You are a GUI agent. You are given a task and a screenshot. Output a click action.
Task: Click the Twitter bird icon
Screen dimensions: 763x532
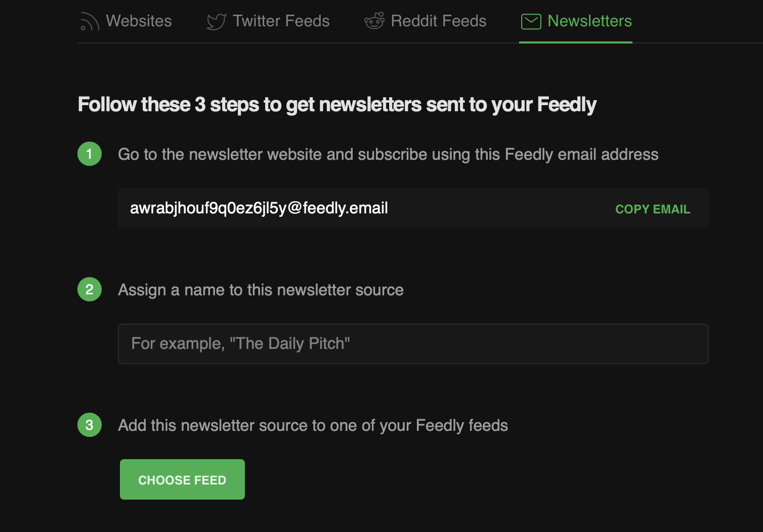217,21
